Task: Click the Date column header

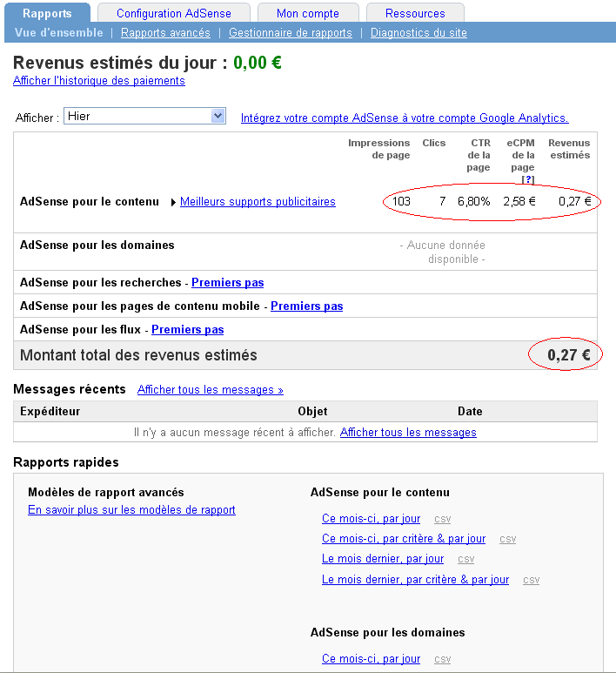Action: (470, 411)
